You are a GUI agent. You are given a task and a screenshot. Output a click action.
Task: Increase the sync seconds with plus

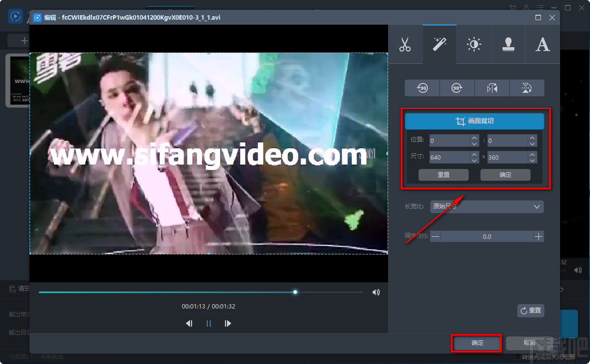click(539, 237)
